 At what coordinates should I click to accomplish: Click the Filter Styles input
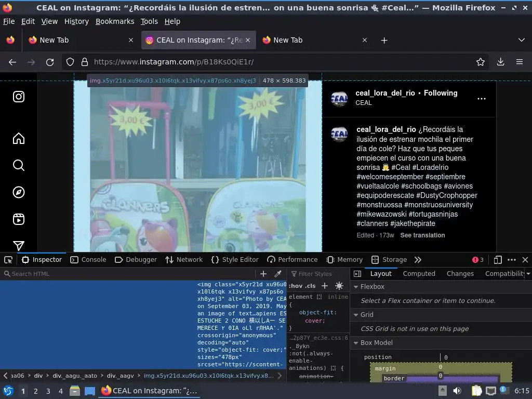319,274
